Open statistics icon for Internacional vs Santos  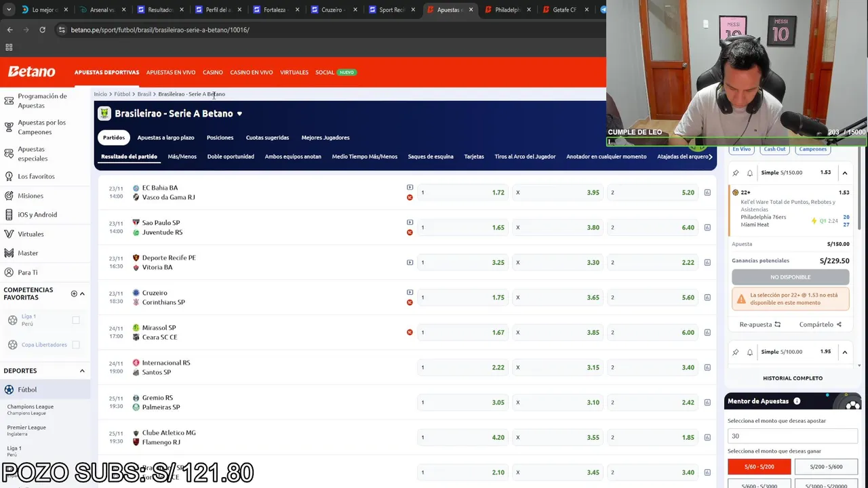[707, 367]
